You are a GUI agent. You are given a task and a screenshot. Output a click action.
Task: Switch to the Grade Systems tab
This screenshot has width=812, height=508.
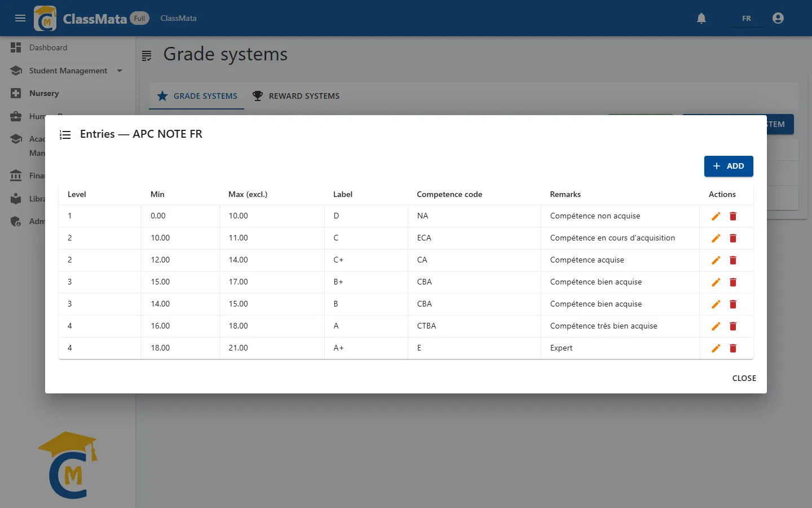[197, 96]
